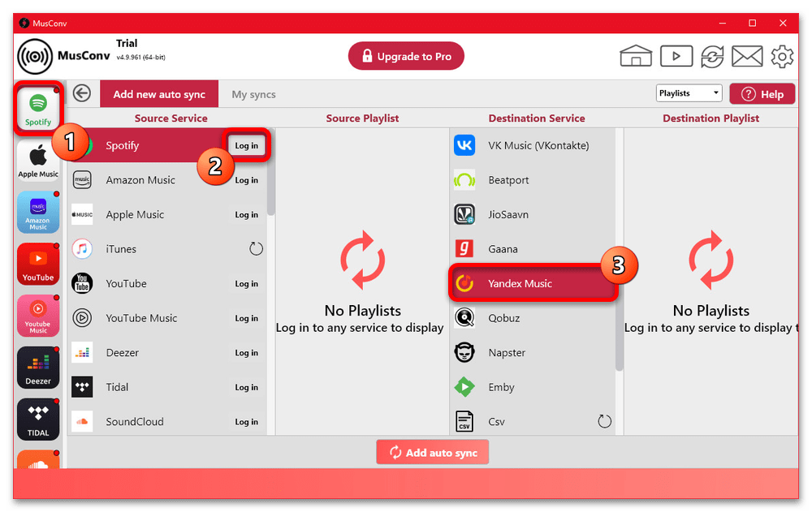Choose Beatport as destination service
Screen dimensions: 812x512
[x=533, y=180]
